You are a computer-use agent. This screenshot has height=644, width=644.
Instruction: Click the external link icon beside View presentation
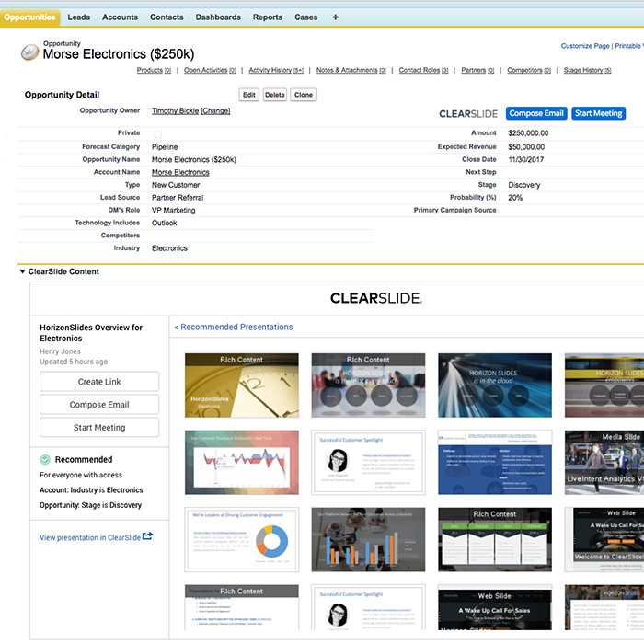[x=147, y=536]
